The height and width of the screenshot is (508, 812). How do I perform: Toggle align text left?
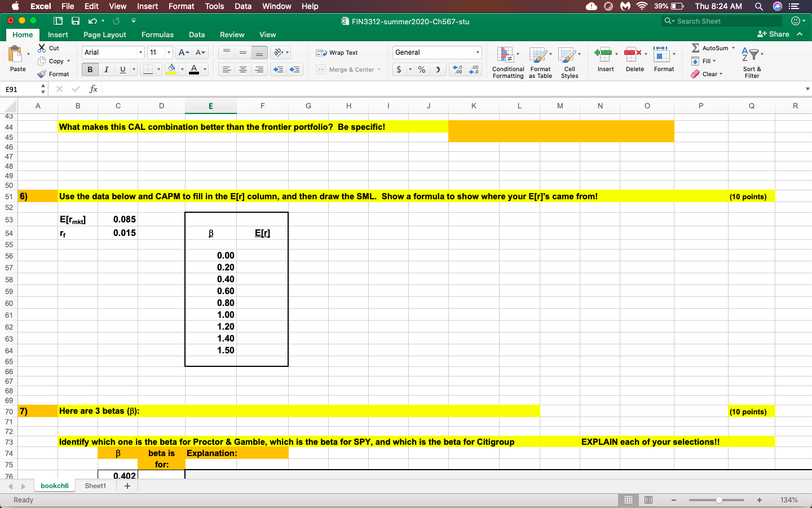227,69
